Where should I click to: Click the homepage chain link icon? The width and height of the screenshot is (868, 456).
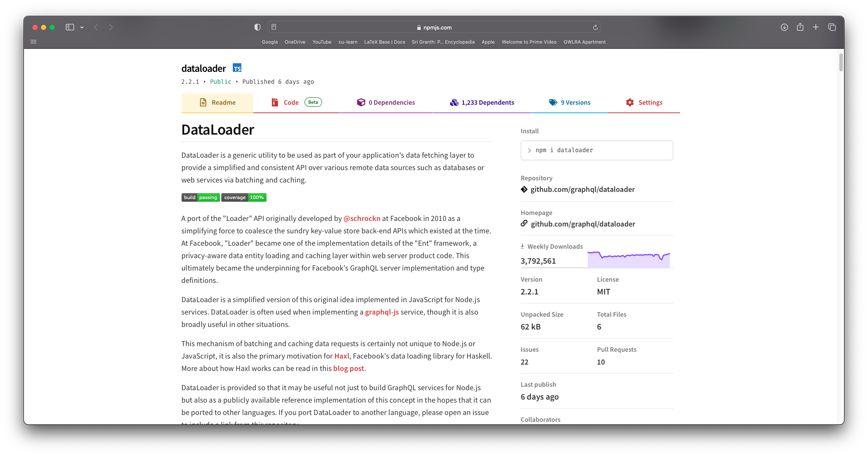[x=524, y=224]
